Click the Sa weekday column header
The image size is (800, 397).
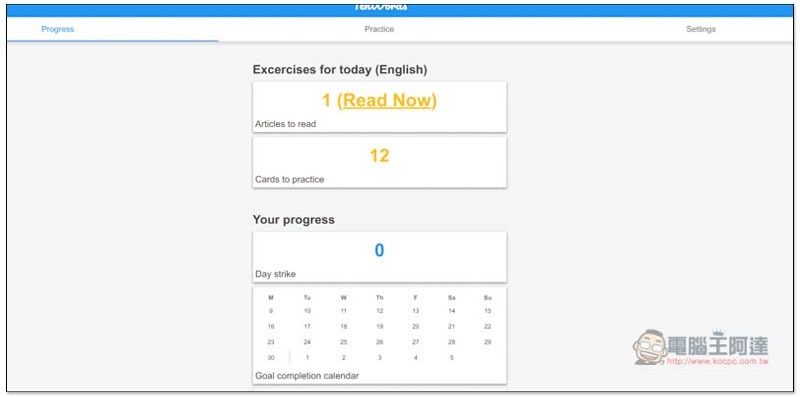click(x=452, y=297)
